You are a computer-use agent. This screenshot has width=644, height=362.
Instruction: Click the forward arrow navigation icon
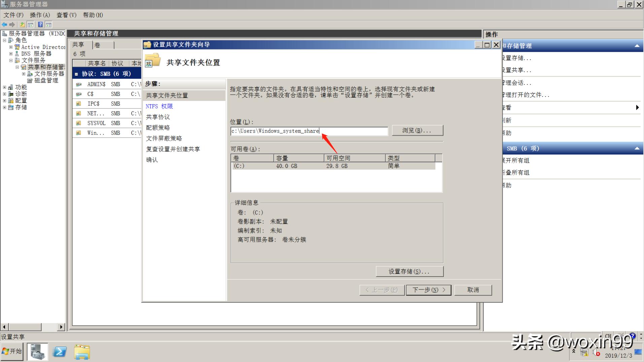point(12,24)
